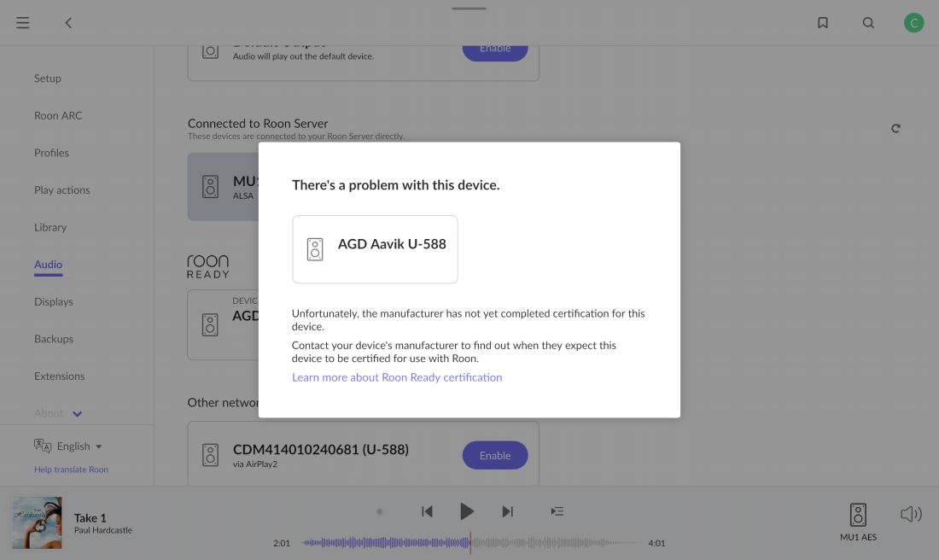Open the Setup settings section
The width and height of the screenshot is (939, 560).
click(47, 79)
